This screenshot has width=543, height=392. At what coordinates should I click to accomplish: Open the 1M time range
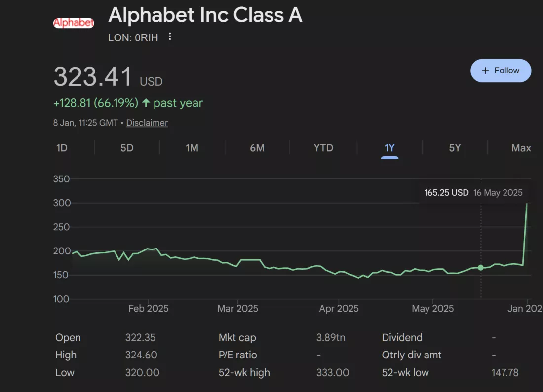tap(192, 148)
